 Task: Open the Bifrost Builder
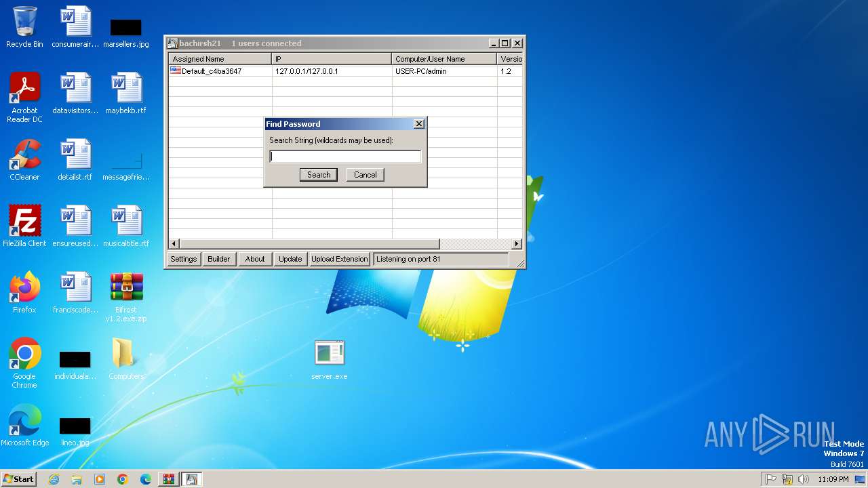click(219, 259)
